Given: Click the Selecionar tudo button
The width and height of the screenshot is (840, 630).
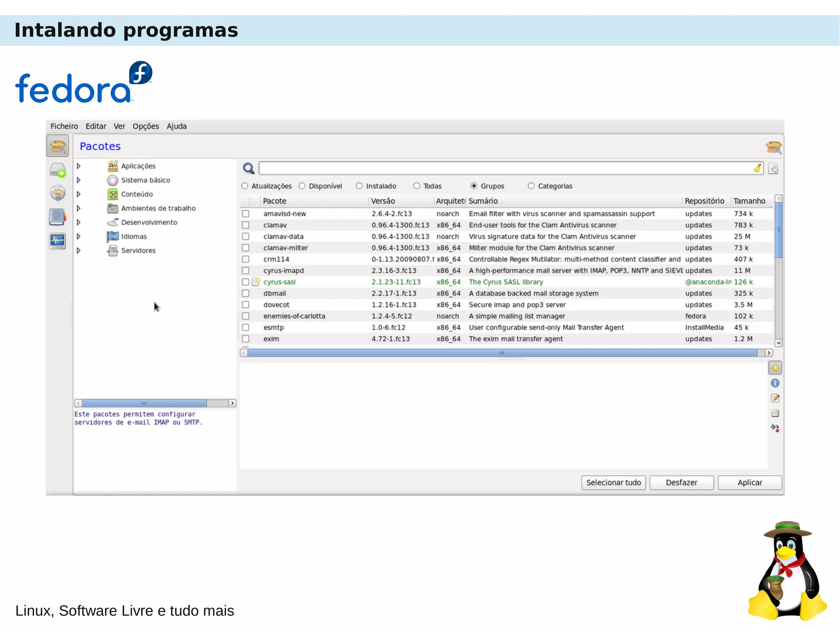Looking at the screenshot, I should coord(613,483).
